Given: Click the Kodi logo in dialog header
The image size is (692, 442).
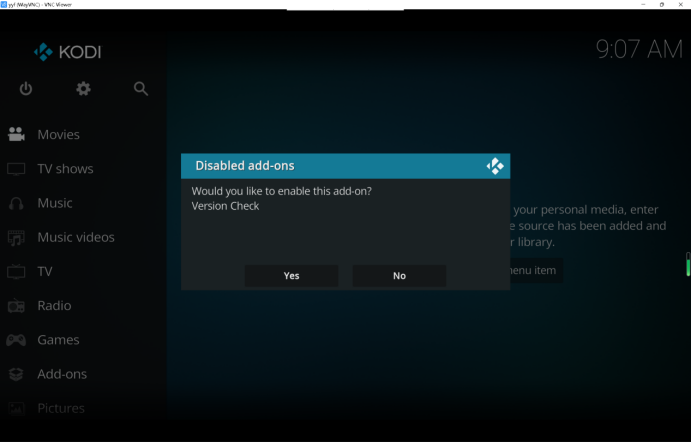Looking at the screenshot, I should point(495,166).
